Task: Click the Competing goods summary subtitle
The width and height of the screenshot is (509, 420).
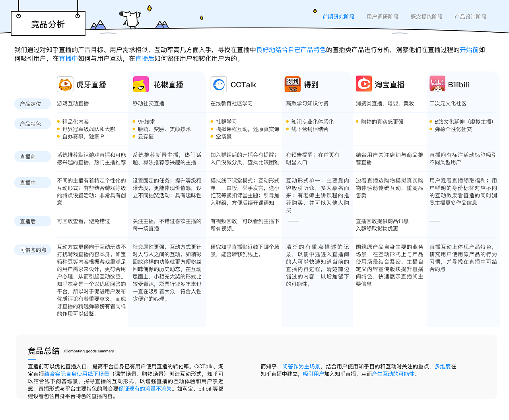Action: (x=89, y=351)
